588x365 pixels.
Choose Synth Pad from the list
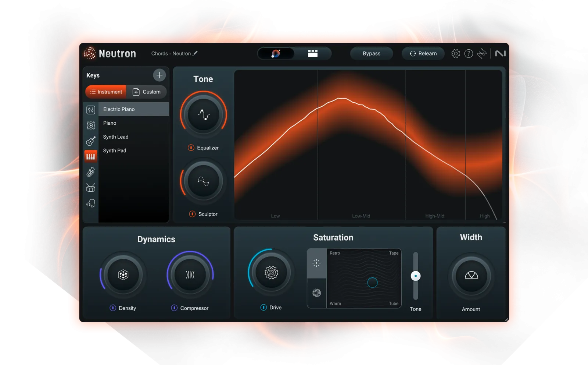134,150
